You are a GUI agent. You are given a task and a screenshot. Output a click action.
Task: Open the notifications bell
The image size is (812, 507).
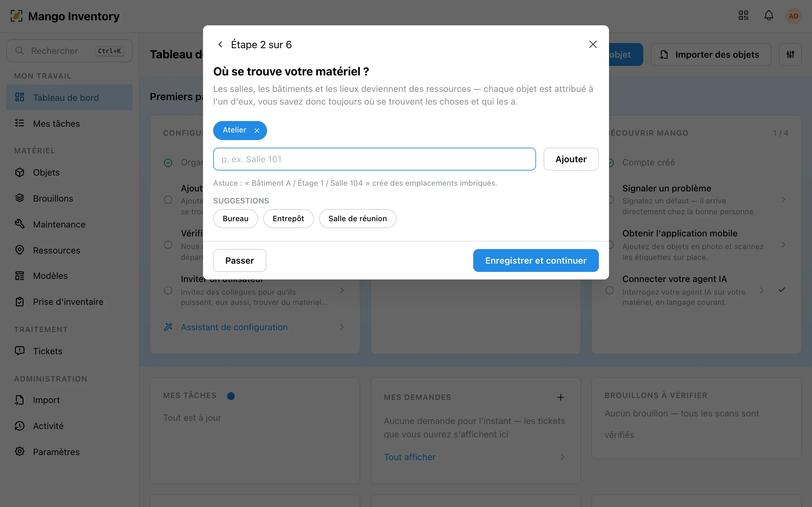(x=769, y=16)
